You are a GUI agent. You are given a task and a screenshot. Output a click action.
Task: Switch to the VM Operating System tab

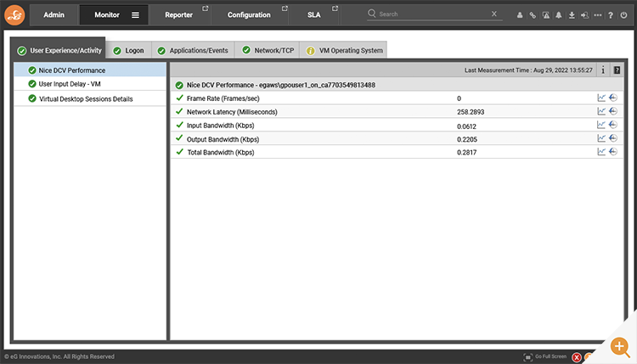(344, 50)
